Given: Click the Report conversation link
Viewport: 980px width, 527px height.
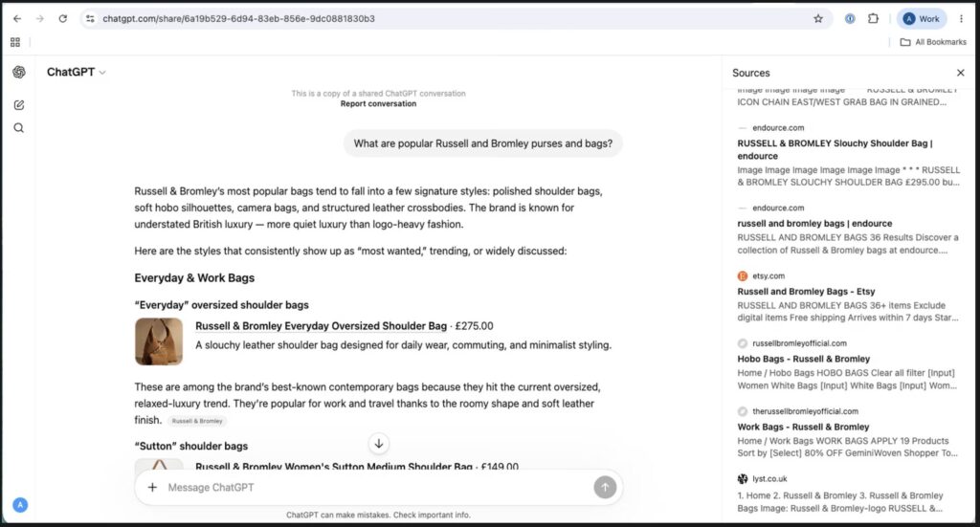Looking at the screenshot, I should click(378, 103).
